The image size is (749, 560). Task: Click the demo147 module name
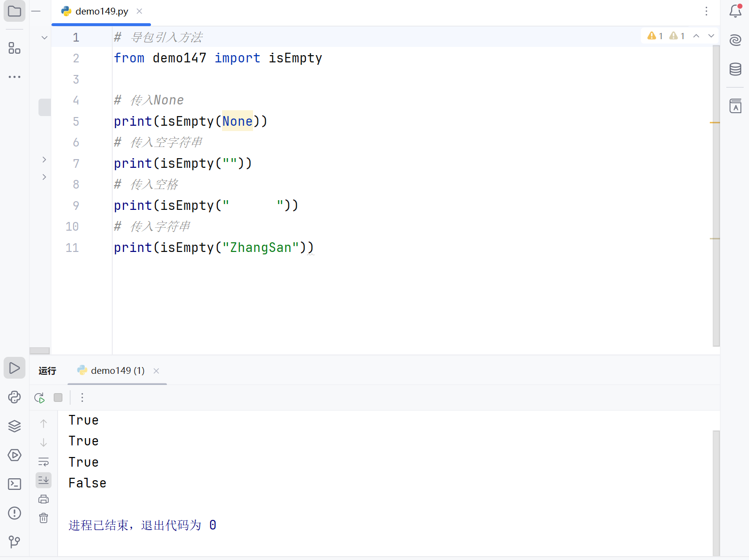180,58
